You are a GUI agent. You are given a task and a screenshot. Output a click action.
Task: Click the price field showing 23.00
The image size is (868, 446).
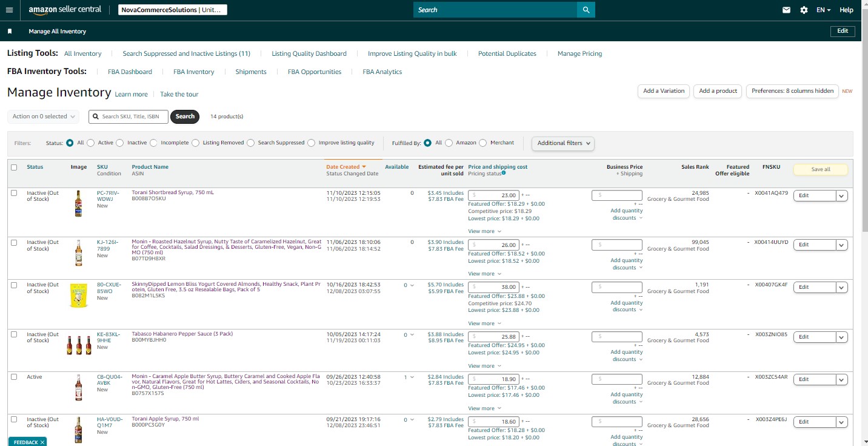click(x=493, y=195)
